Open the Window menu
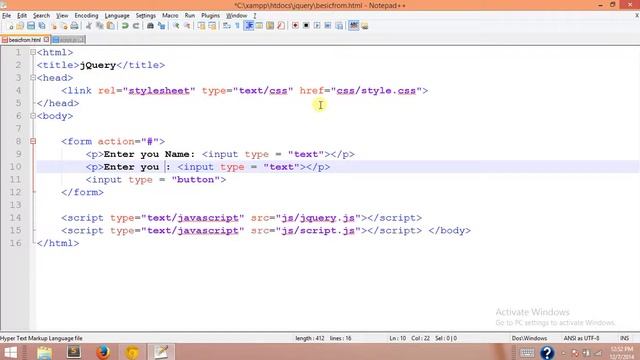The height and width of the screenshot is (360, 640). click(x=236, y=16)
